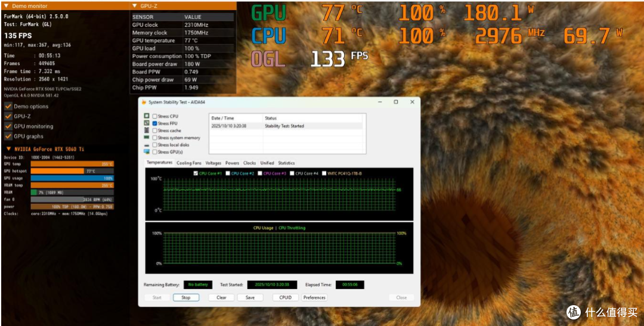Image resolution: width=644 pixels, height=326 pixels.
Task: Click the No battery field
Action: tap(198, 284)
